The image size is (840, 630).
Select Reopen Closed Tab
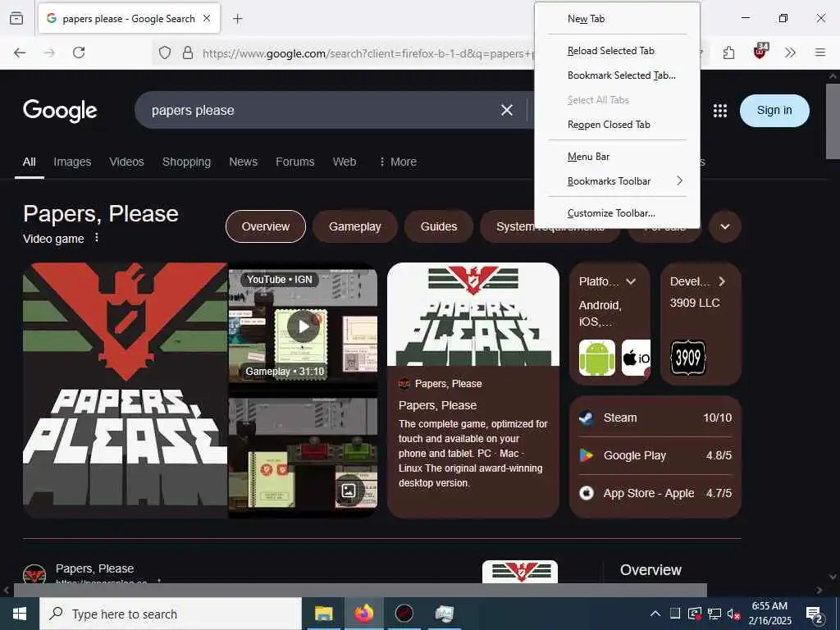pos(617,125)
